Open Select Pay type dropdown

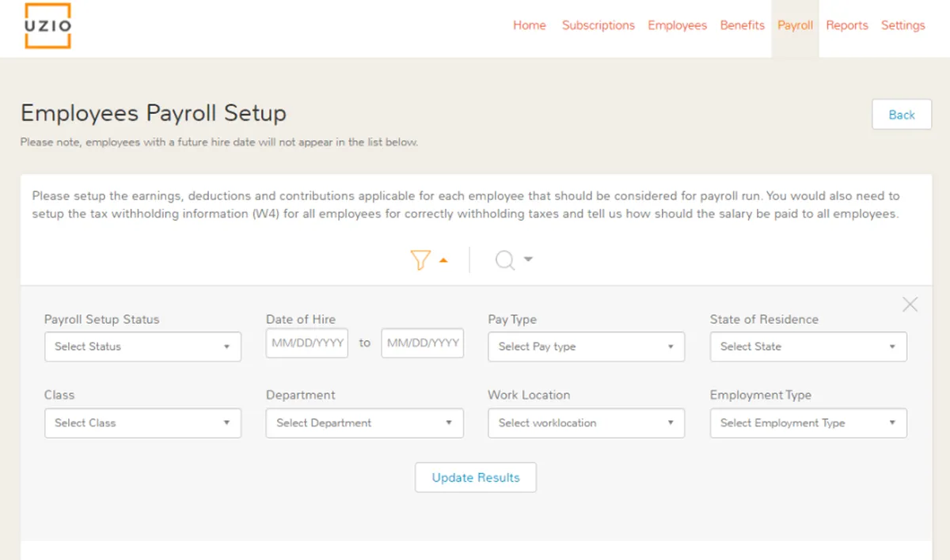click(x=586, y=346)
